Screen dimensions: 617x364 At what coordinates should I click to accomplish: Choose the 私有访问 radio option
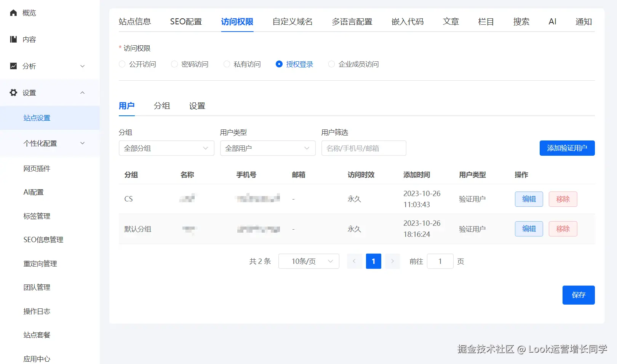[x=227, y=64]
